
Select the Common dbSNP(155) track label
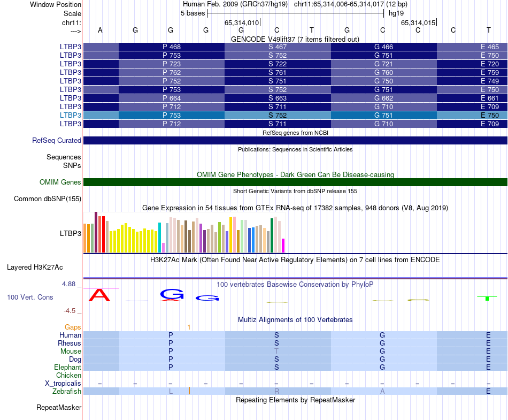tap(47, 198)
